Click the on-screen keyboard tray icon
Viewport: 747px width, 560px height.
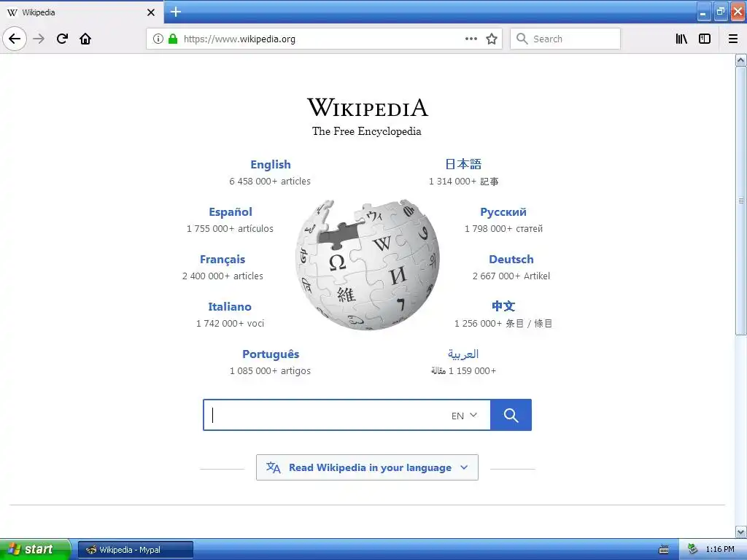coord(664,550)
